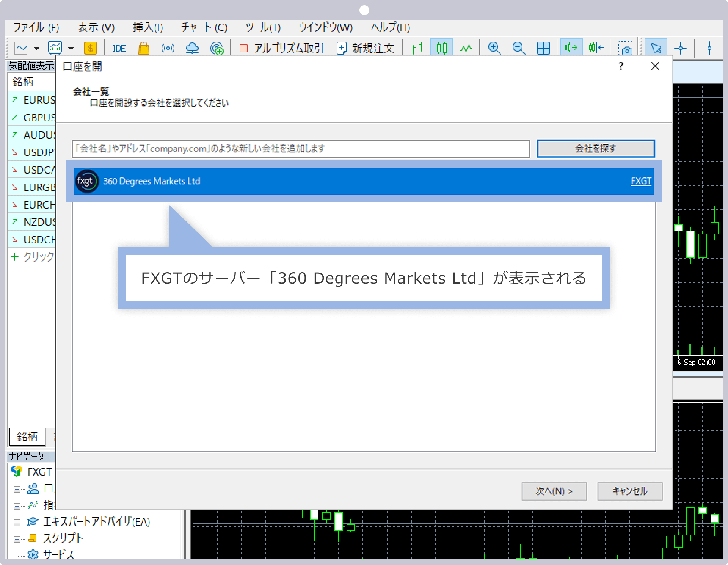Click the FXGT link
This screenshot has width=728, height=565.
click(641, 181)
